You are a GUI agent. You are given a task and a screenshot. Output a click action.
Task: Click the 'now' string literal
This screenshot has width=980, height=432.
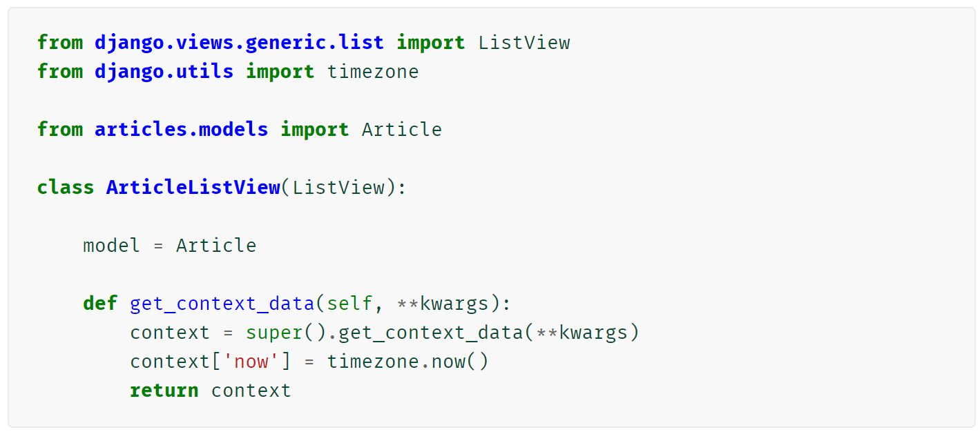[x=251, y=362]
